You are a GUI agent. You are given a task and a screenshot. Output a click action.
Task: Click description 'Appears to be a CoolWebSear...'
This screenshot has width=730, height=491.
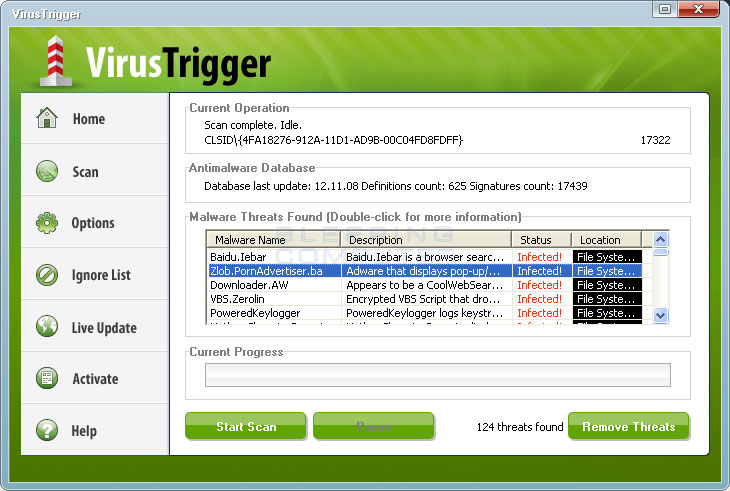tap(424, 285)
